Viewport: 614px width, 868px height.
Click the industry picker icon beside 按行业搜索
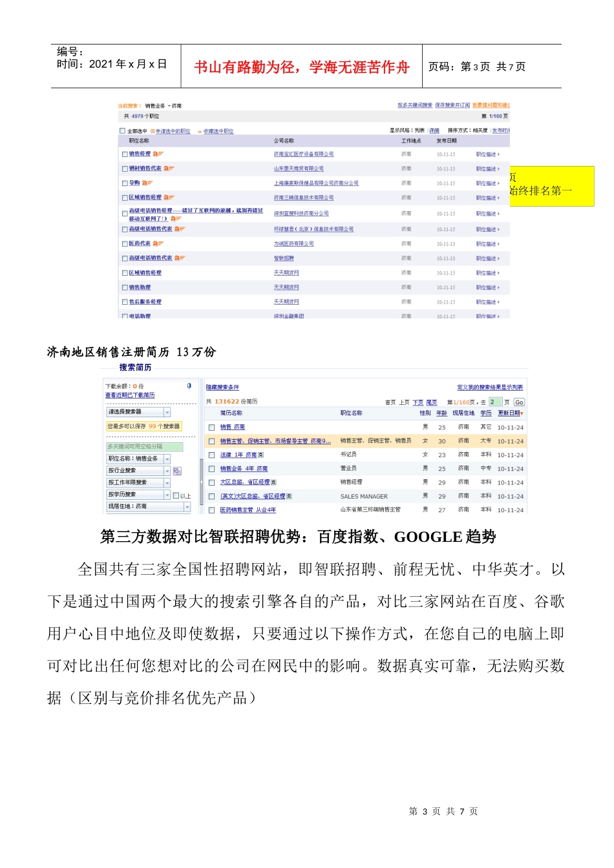tap(177, 471)
